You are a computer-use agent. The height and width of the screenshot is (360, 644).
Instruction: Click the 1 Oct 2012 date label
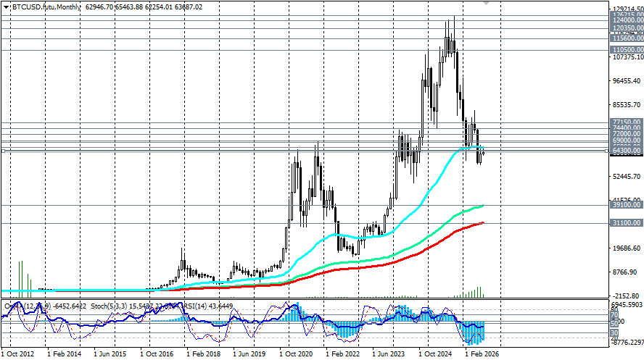pos(17,354)
